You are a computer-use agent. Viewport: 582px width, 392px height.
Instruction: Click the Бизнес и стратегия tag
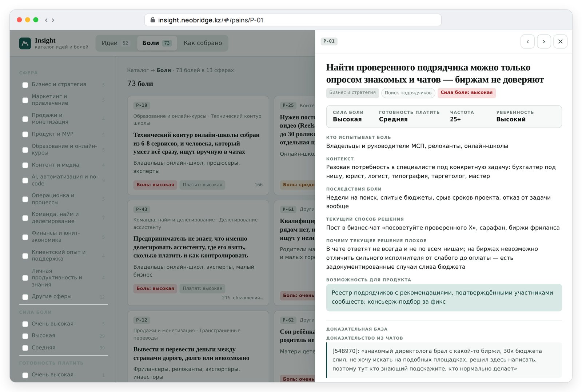[352, 93]
